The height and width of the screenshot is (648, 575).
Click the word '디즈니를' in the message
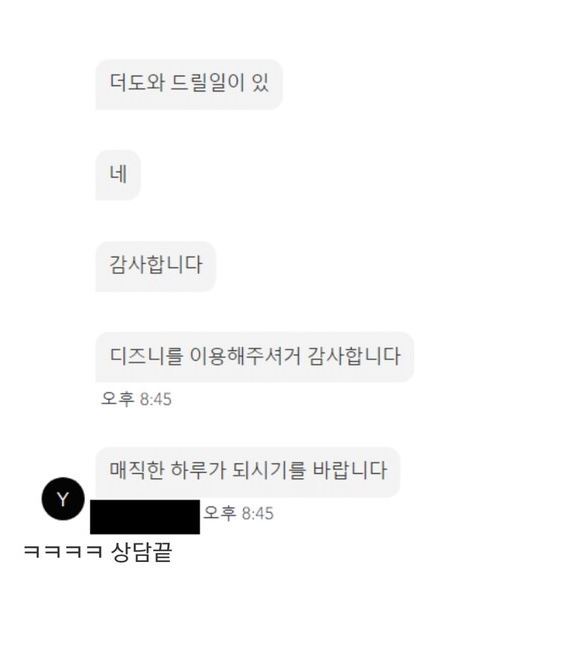[x=146, y=356]
